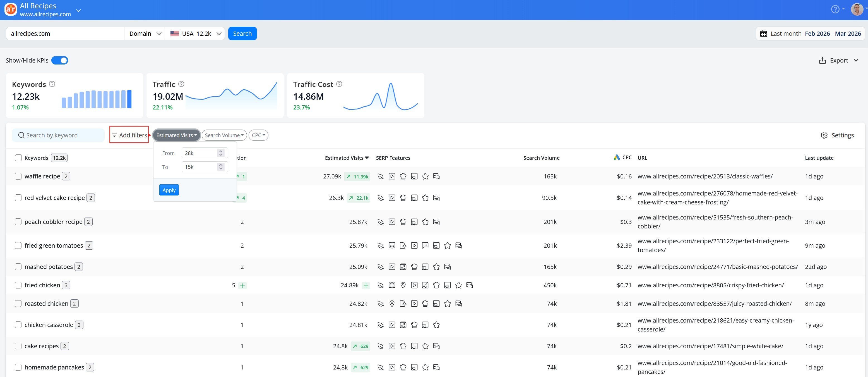Open the classic-waffles URL link

[x=705, y=176]
